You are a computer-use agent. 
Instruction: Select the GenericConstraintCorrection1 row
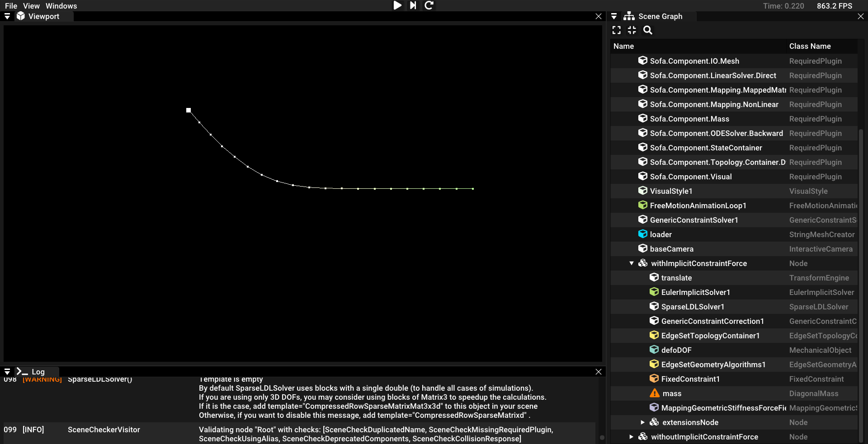pyautogui.click(x=734, y=321)
